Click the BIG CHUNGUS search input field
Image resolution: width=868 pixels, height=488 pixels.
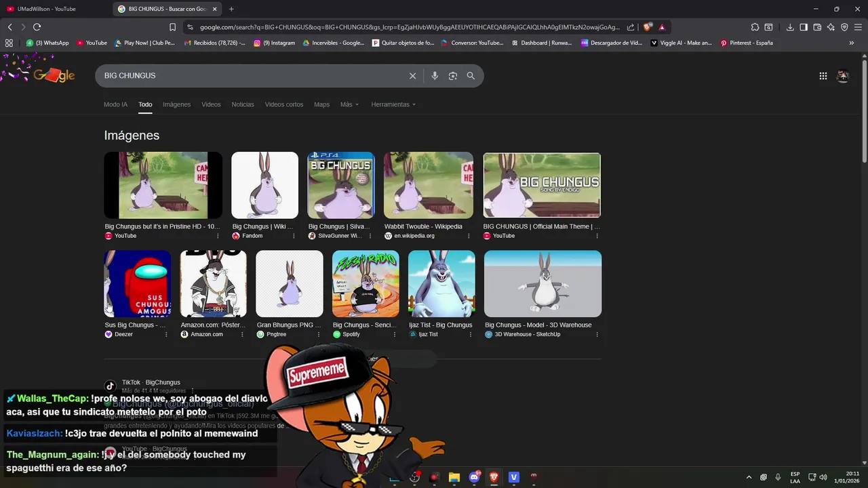point(251,76)
